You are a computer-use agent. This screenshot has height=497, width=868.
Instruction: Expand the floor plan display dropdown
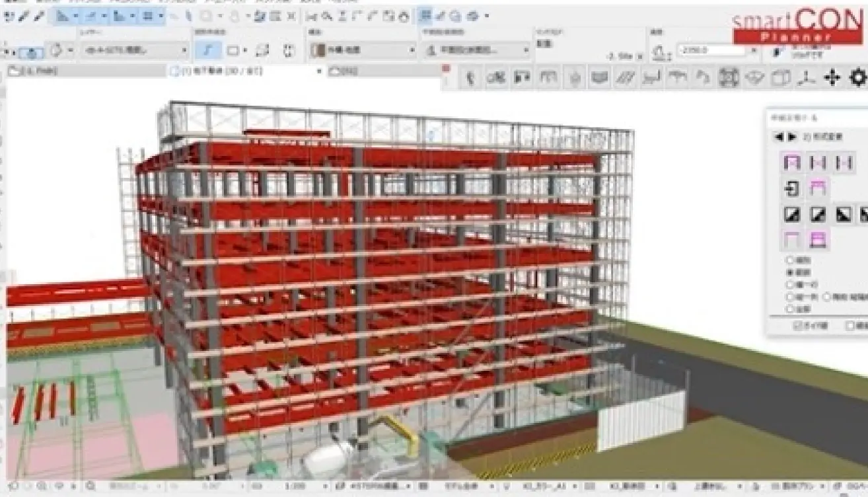(x=477, y=50)
